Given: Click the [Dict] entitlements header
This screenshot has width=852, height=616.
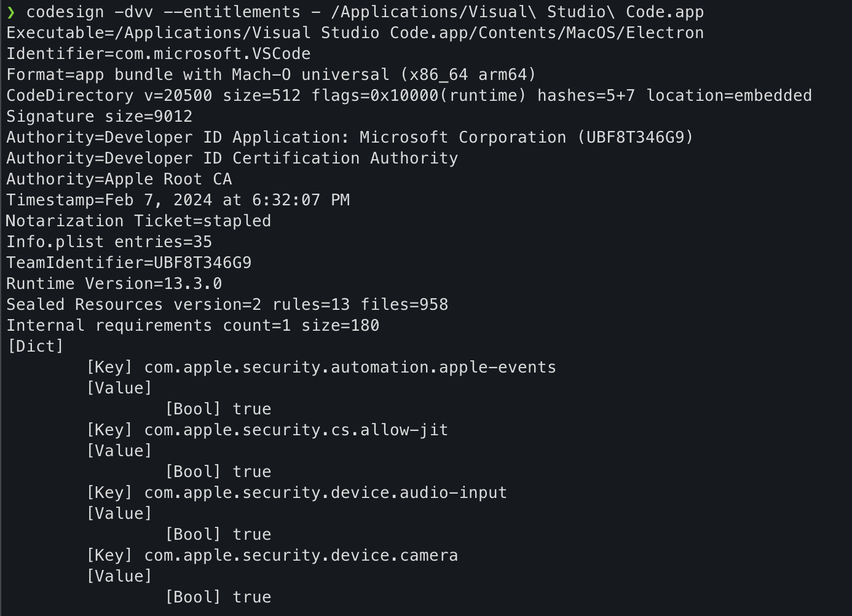Looking at the screenshot, I should (x=35, y=347).
